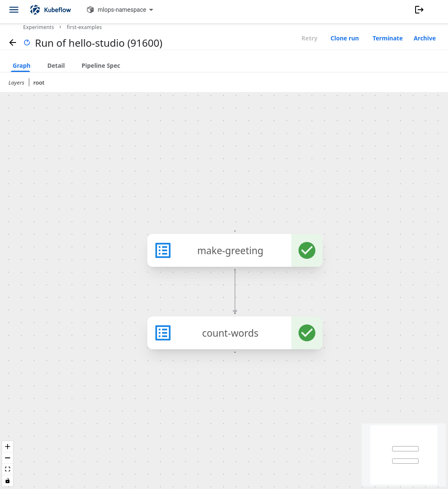Open the mlops-namespace selector dropdown
Viewport: 448px width, 489px height.
tap(120, 10)
